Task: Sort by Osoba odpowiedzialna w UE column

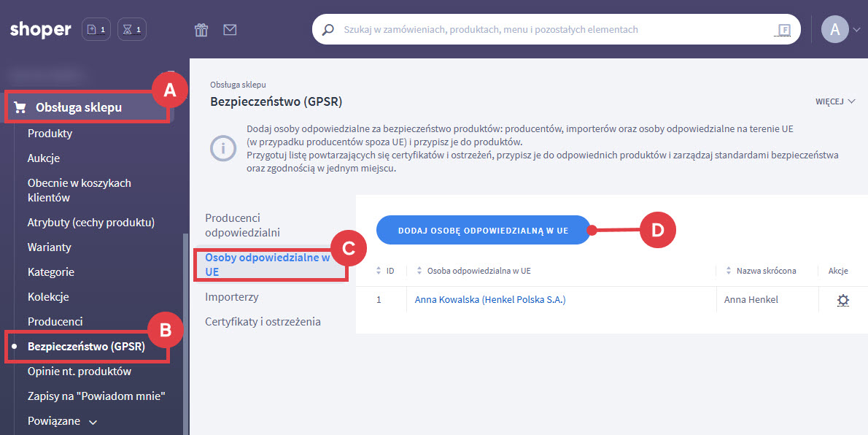Action: point(419,271)
